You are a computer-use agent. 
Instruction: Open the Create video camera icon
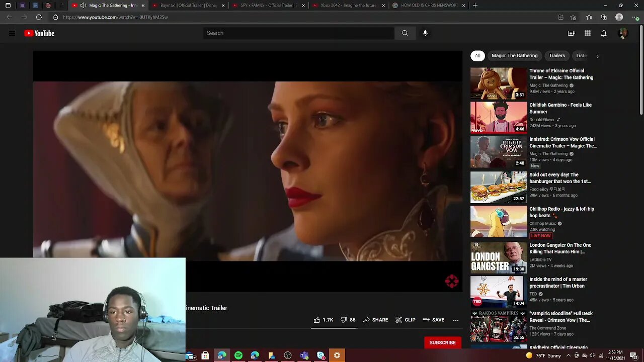click(x=572, y=33)
